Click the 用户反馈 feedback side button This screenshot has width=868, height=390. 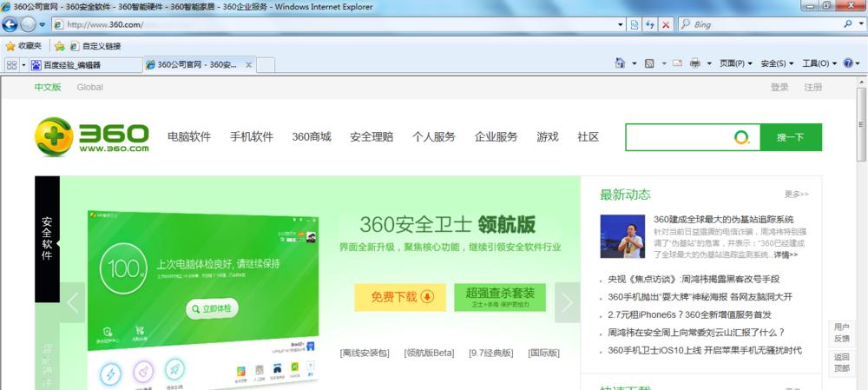(x=842, y=333)
